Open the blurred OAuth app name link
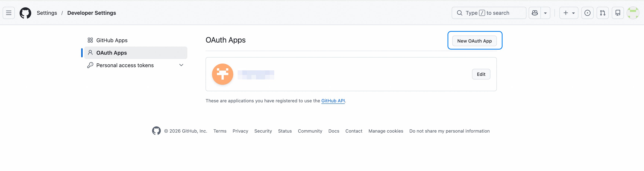Image resolution: width=644 pixels, height=171 pixels. click(x=256, y=75)
